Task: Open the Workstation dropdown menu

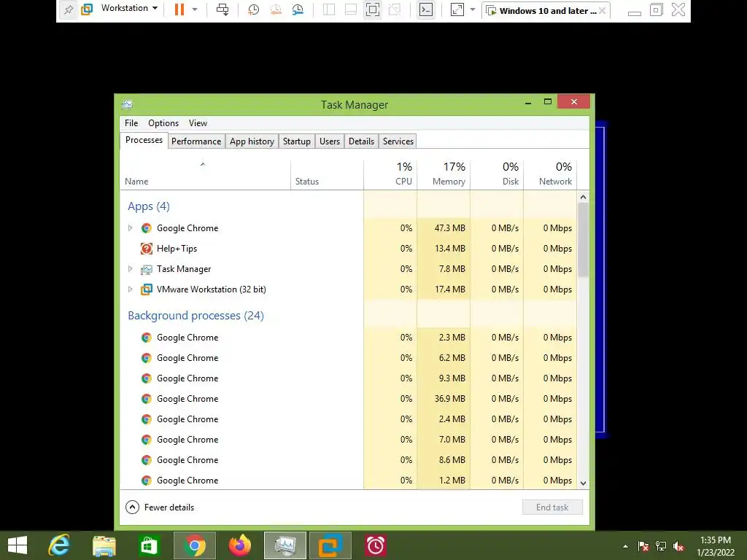Action: (x=128, y=8)
